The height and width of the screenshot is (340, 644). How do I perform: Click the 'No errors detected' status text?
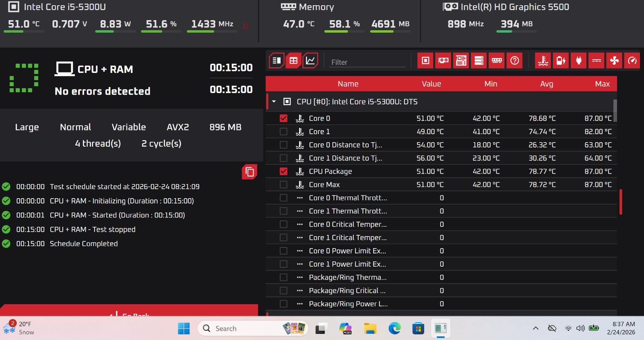pyautogui.click(x=103, y=91)
